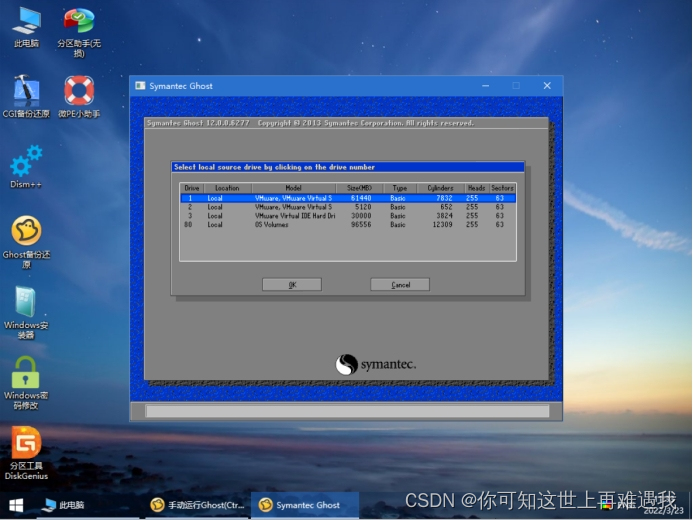
Task: Open 微PE小助手 lifebuoy icon
Action: click(79, 96)
